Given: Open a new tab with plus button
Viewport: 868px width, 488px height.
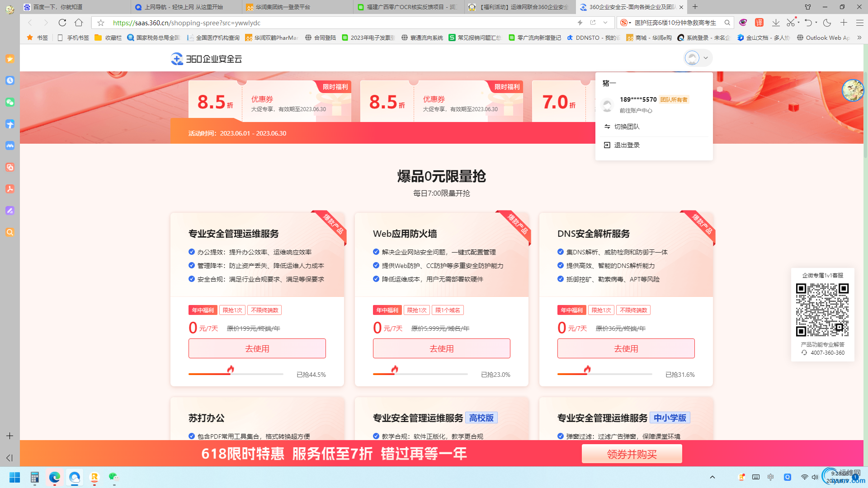Looking at the screenshot, I should pyautogui.click(x=695, y=7).
